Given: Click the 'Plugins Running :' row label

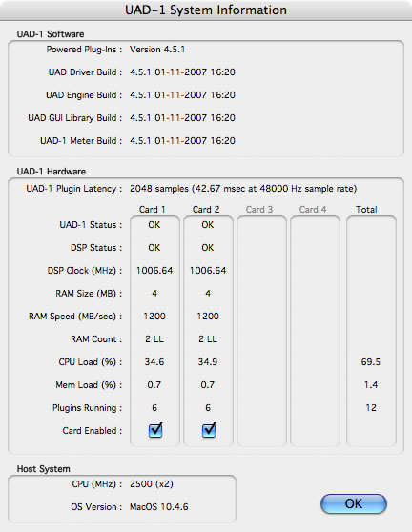Looking at the screenshot, I should pyautogui.click(x=87, y=407).
